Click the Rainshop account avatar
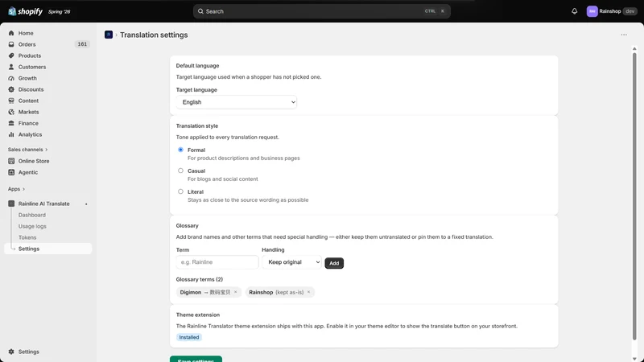The height and width of the screenshot is (362, 644). coord(592,11)
